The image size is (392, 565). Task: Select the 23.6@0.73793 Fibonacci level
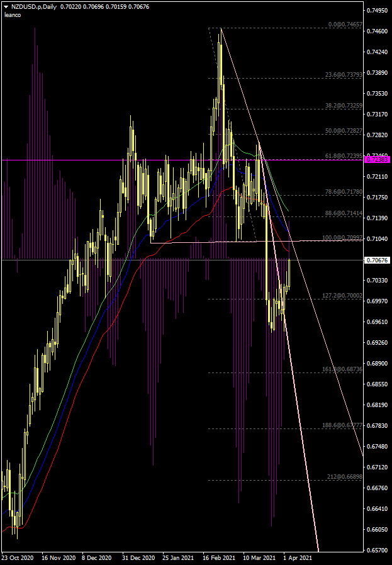(344, 74)
